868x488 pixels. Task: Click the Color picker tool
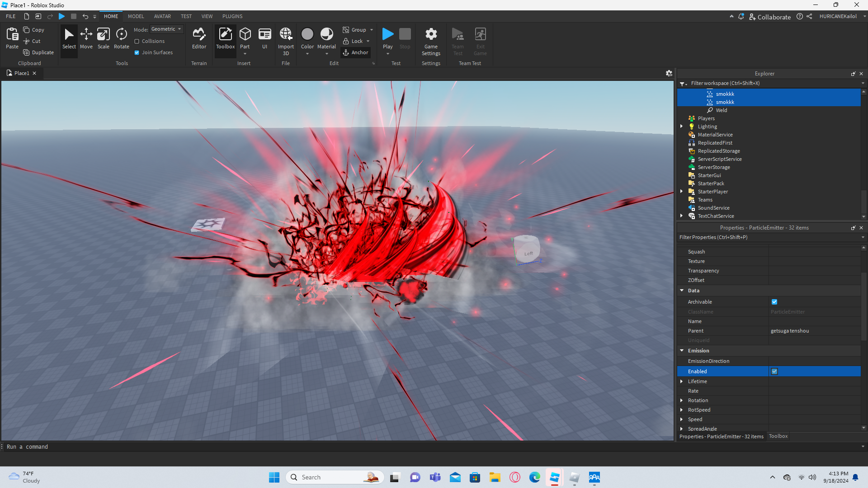tap(307, 34)
